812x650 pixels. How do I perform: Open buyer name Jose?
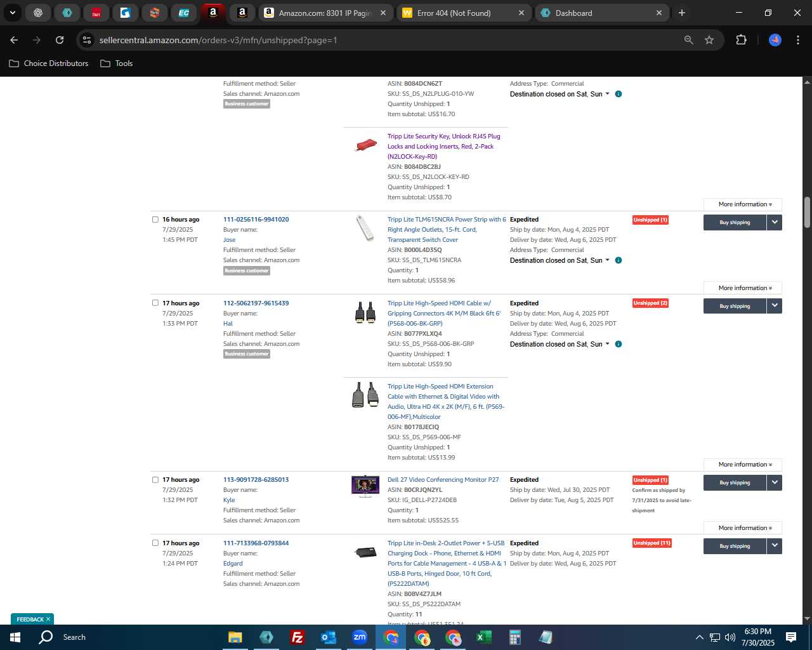coord(229,240)
